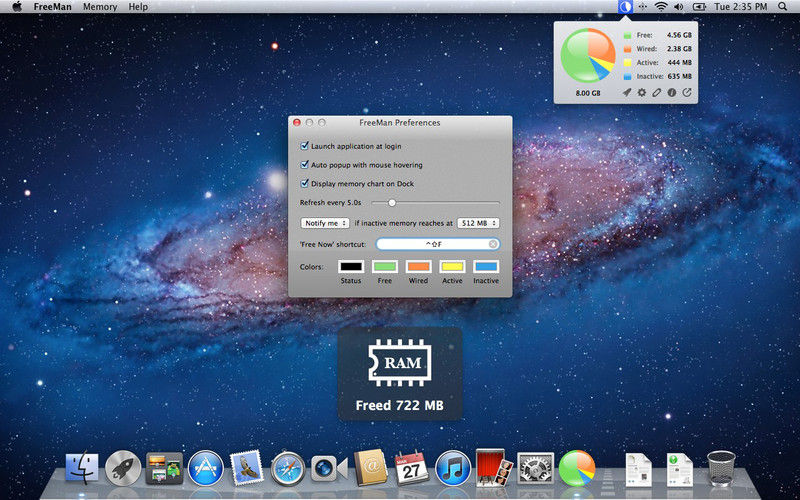The width and height of the screenshot is (800, 500).
Task: Click the clock Tue 2:35 PM
Action: pos(741,7)
